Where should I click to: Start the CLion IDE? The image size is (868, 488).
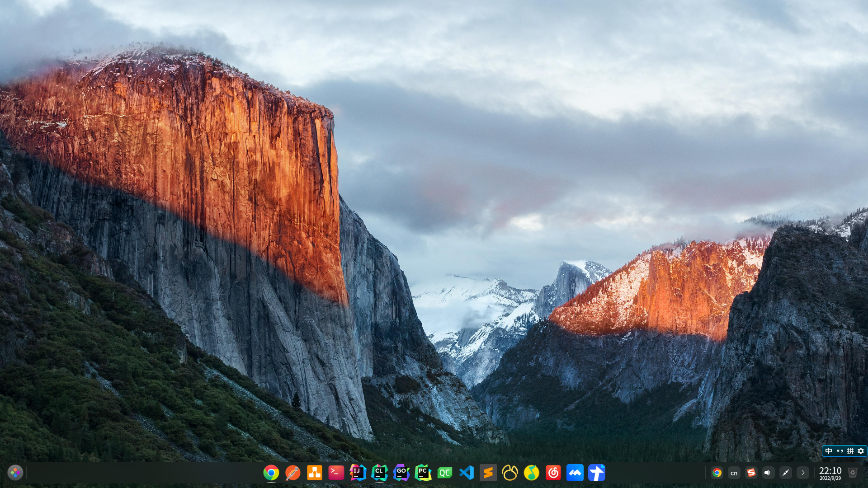379,473
